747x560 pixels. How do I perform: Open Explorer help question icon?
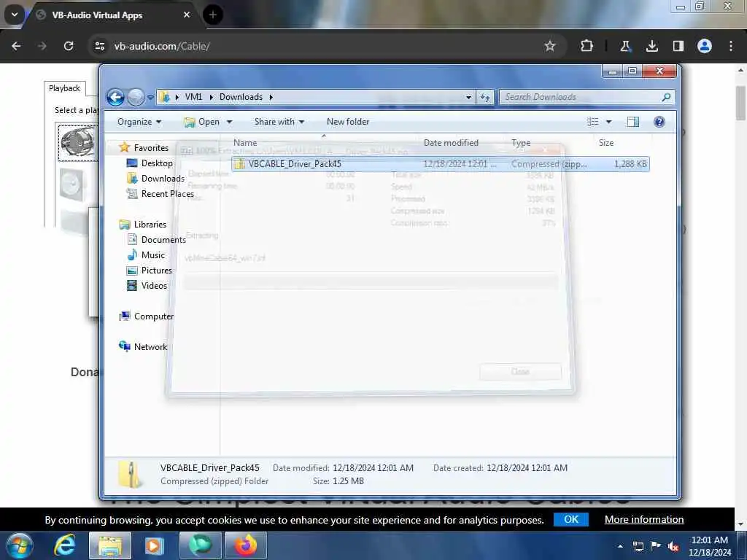click(659, 122)
